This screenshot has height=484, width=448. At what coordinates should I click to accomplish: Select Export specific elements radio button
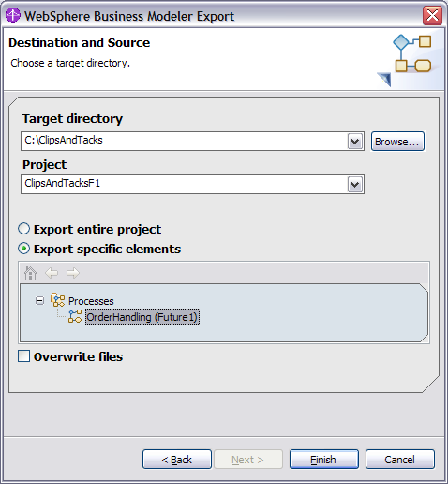24,249
